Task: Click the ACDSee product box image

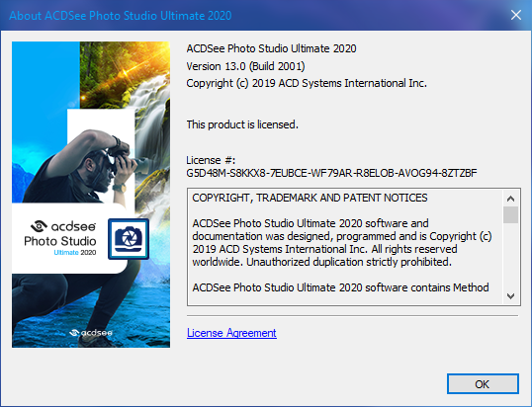Action: pyautogui.click(x=91, y=195)
